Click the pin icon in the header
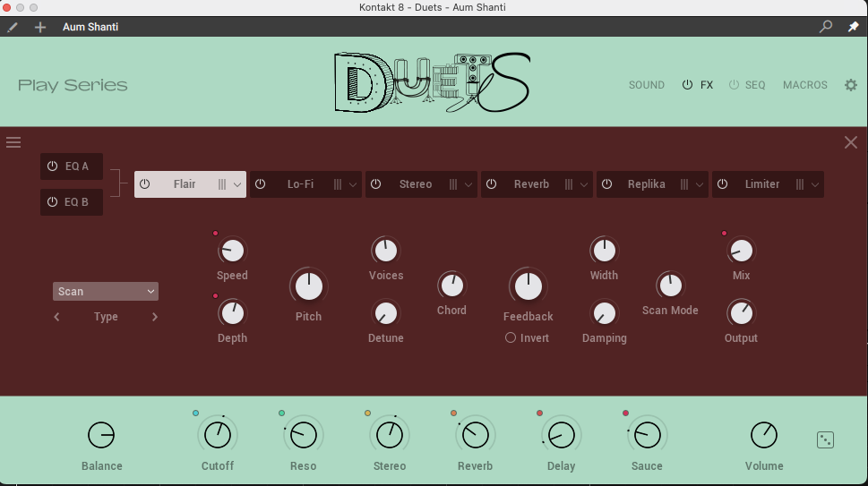868x486 pixels. coord(853,26)
